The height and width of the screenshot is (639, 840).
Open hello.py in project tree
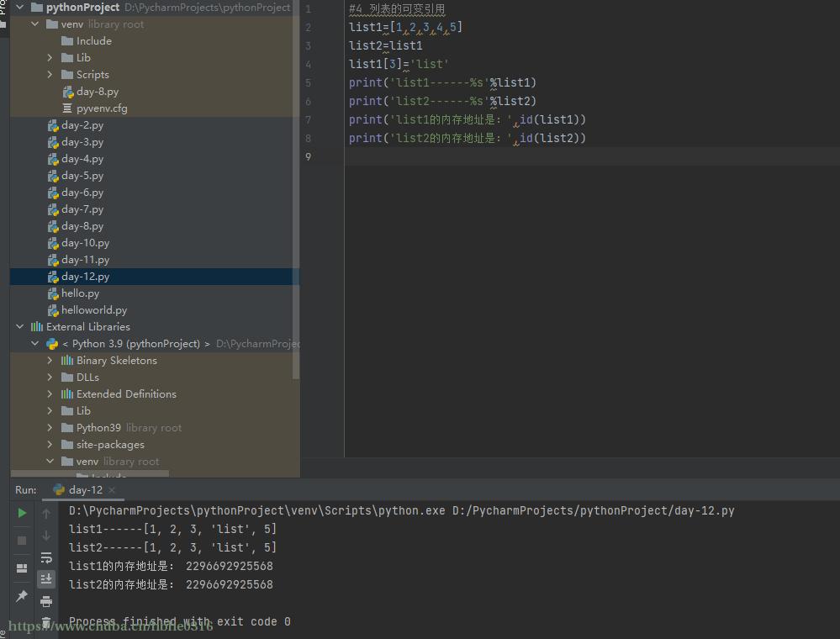[x=80, y=293]
